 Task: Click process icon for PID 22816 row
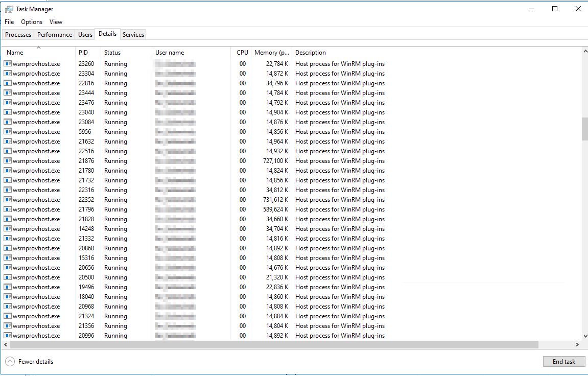pyautogui.click(x=8, y=83)
